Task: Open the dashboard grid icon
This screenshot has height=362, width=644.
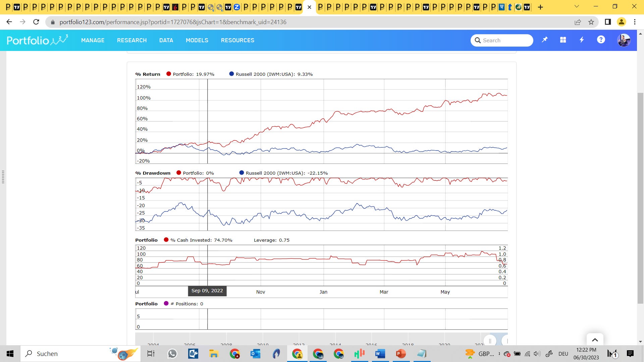Action: coord(563,40)
